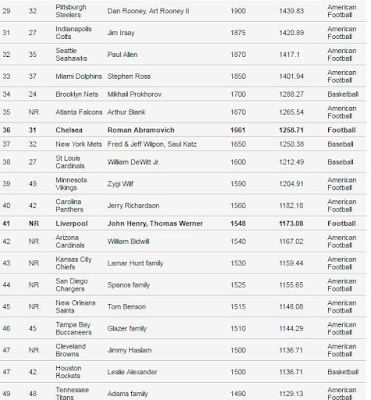
Task: Select Glazer family owner cell
Action: click(x=127, y=328)
